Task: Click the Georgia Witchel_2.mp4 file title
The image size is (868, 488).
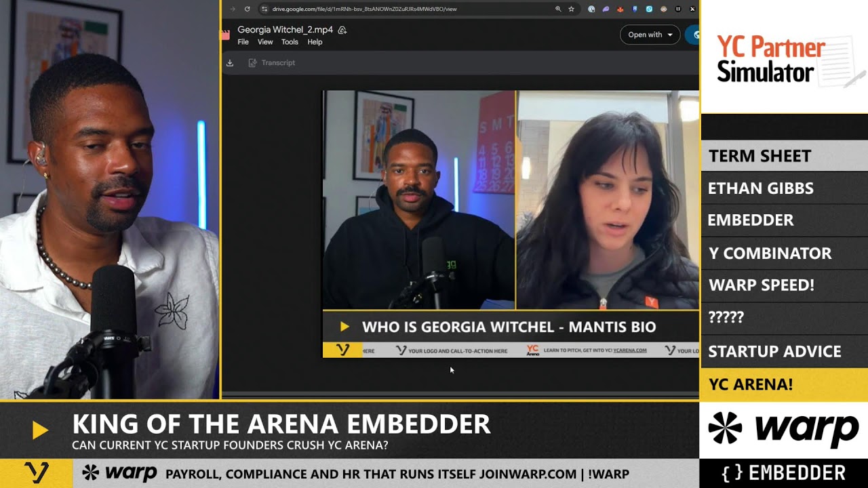Action: click(285, 30)
